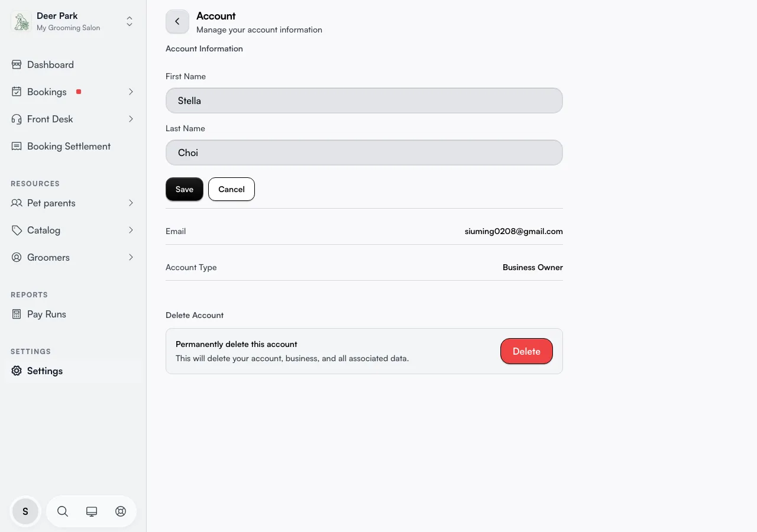Click the Deer Park business name
The width and height of the screenshot is (757, 532).
(57, 16)
